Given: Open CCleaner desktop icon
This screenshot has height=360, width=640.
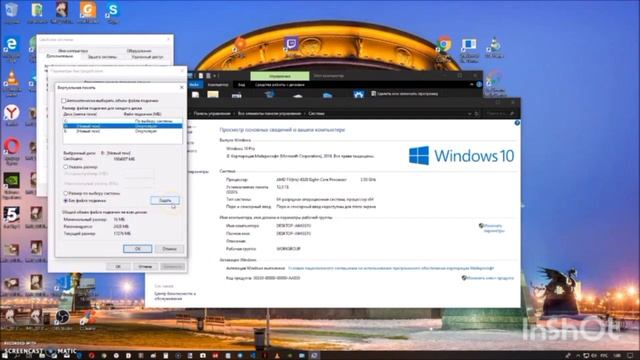Looking at the screenshot, I should click(87, 319).
